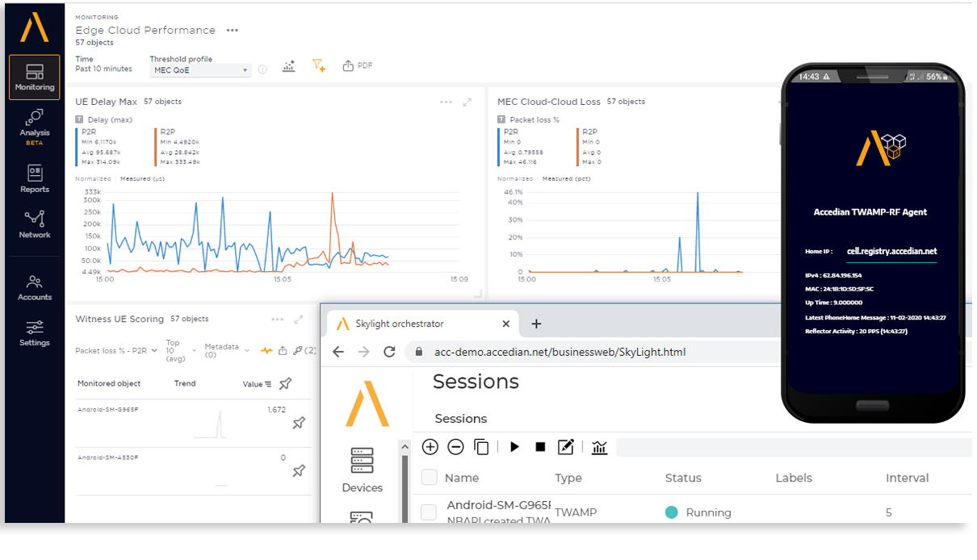Add a new session with plus icon
This screenshot has width=977, height=560.
[x=430, y=447]
